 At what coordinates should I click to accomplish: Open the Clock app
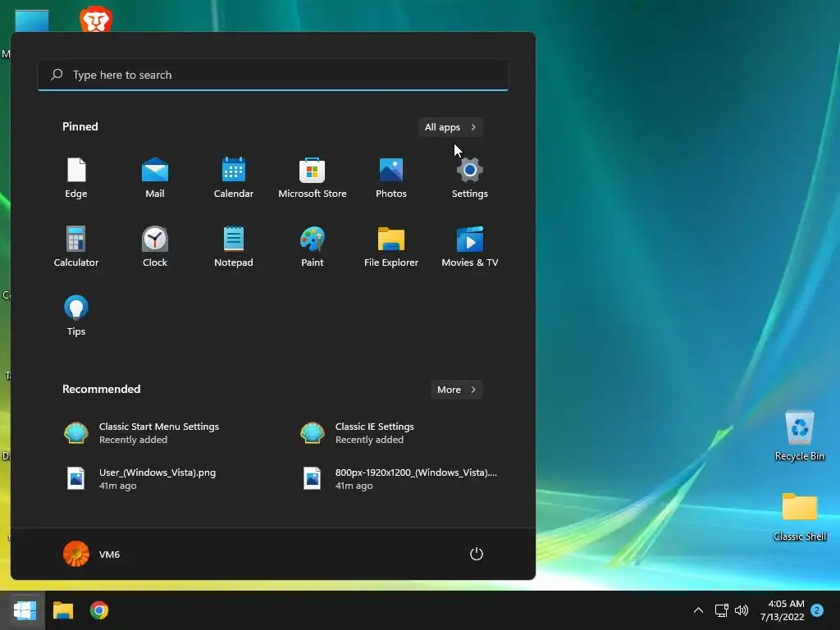point(155,247)
